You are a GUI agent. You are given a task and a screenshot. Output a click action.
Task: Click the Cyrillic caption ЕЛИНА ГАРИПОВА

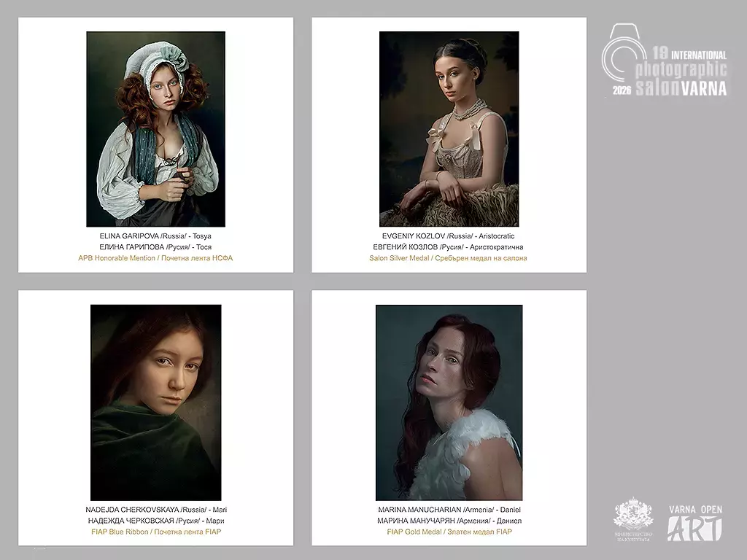click(x=155, y=247)
